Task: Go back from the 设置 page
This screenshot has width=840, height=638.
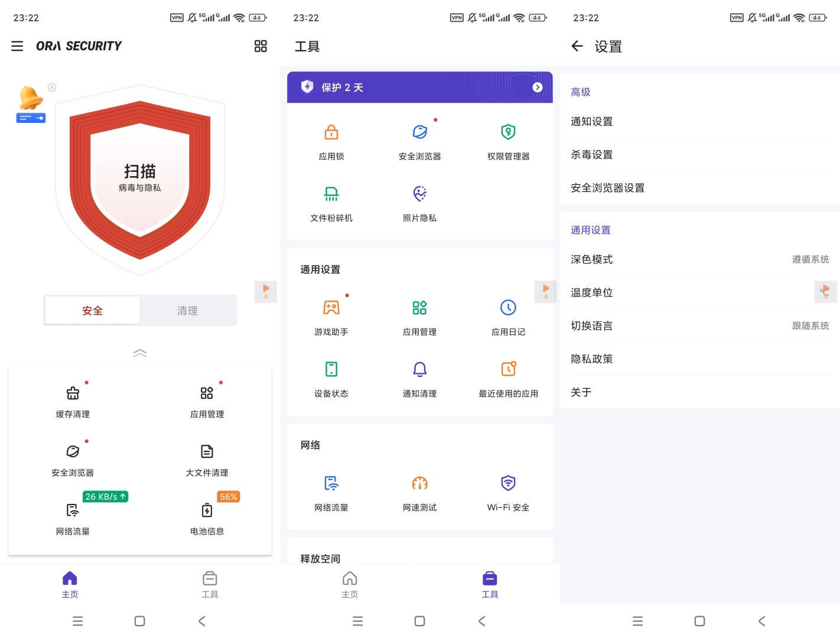Action: coord(577,46)
